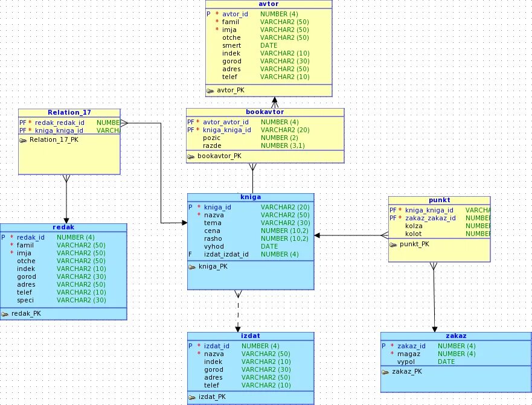
Task: Click the key icon next to punkt_PK
Action: click(x=394, y=244)
